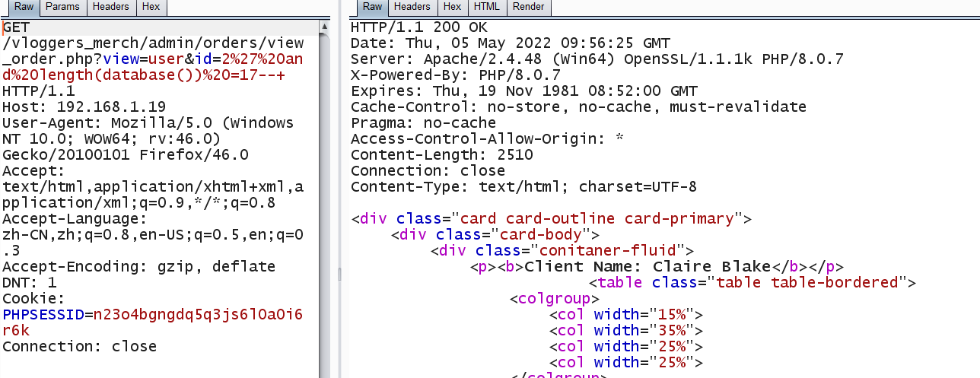Switch to the response Render tab
The image size is (980, 378).
pyautogui.click(x=529, y=8)
